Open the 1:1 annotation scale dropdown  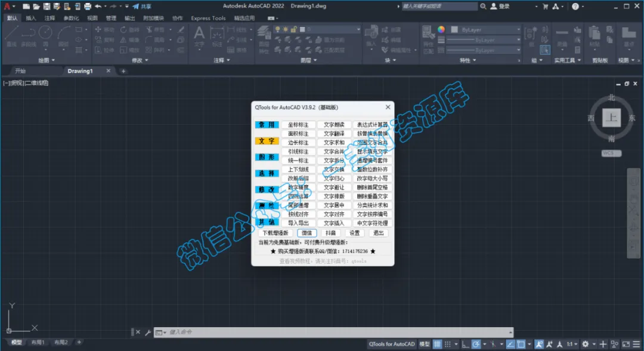pyautogui.click(x=572, y=344)
